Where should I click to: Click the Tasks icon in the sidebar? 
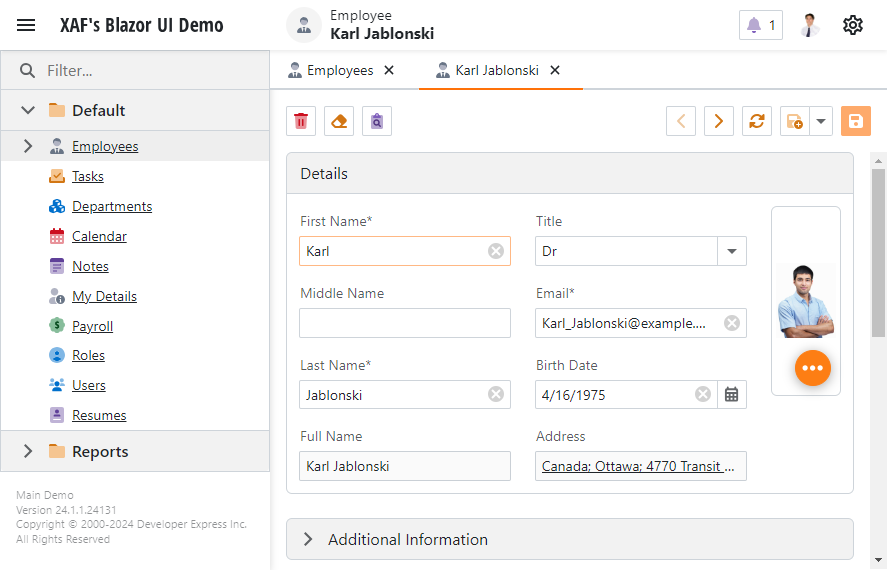[x=57, y=176]
